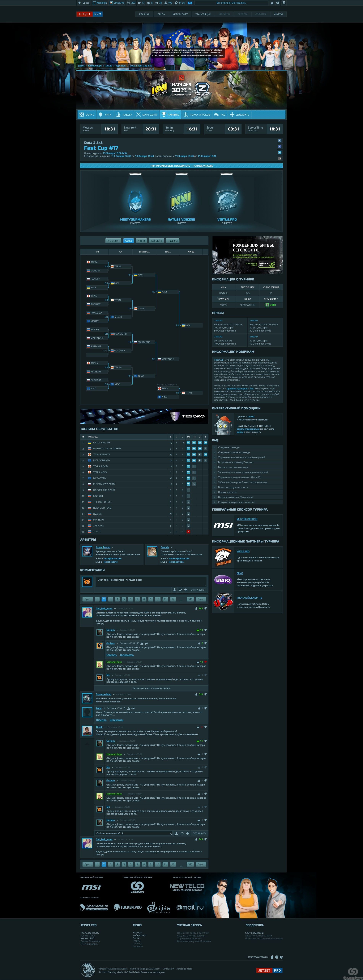Viewport: 363px width, 980px height.
Task: Switch to Сетка bracket tab
Action: [x=128, y=240]
